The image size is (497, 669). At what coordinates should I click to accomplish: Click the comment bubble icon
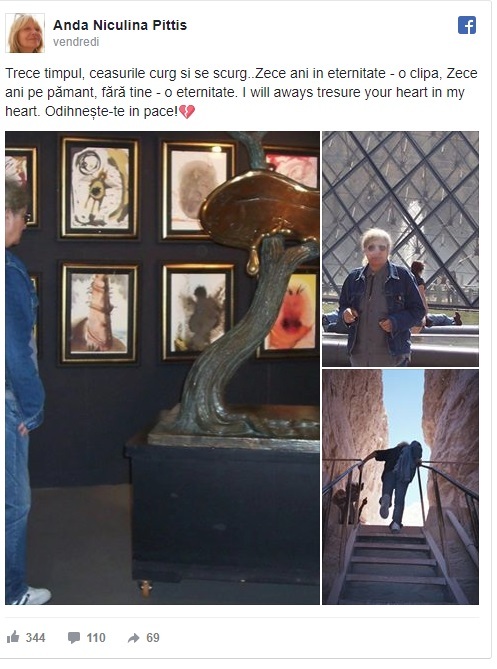coord(74,637)
